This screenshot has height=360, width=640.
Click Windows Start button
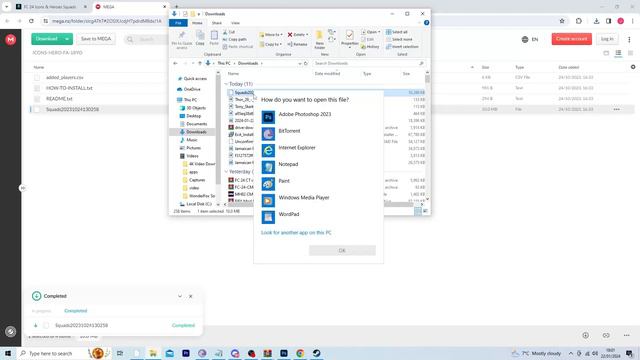tap(8, 353)
